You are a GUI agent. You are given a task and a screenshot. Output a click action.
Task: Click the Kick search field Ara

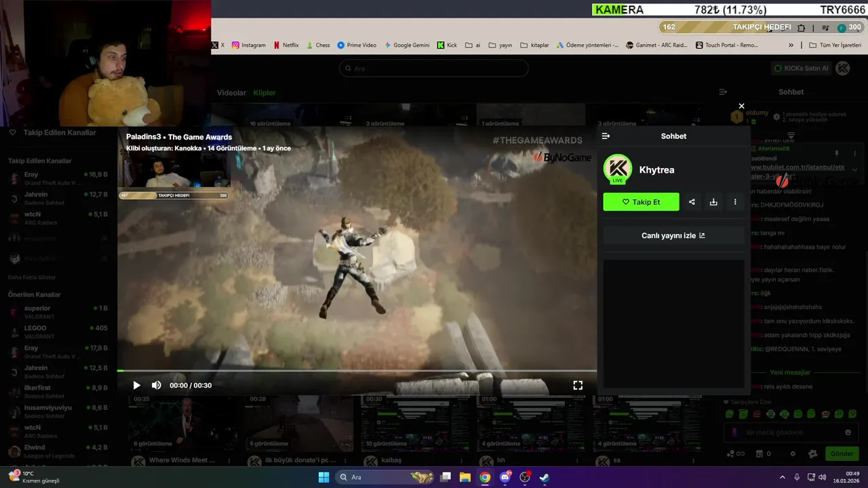434,68
